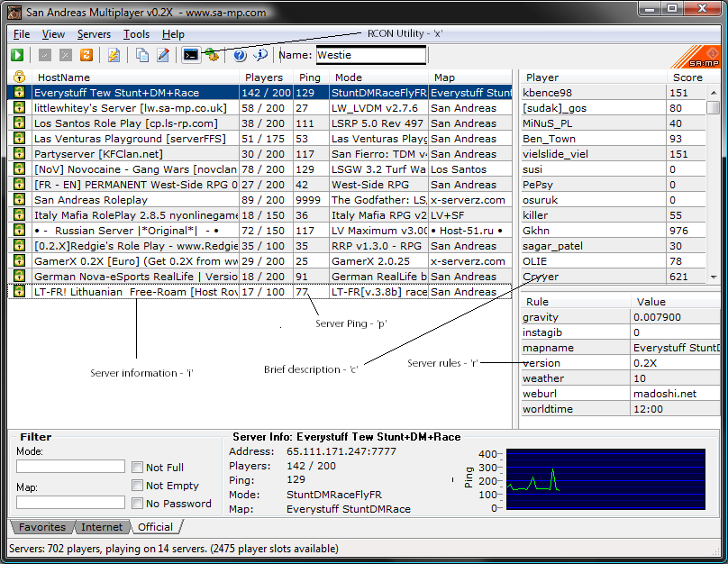Image resolution: width=728 pixels, height=564 pixels.
Task: Open the Servers menu
Action: (x=94, y=34)
